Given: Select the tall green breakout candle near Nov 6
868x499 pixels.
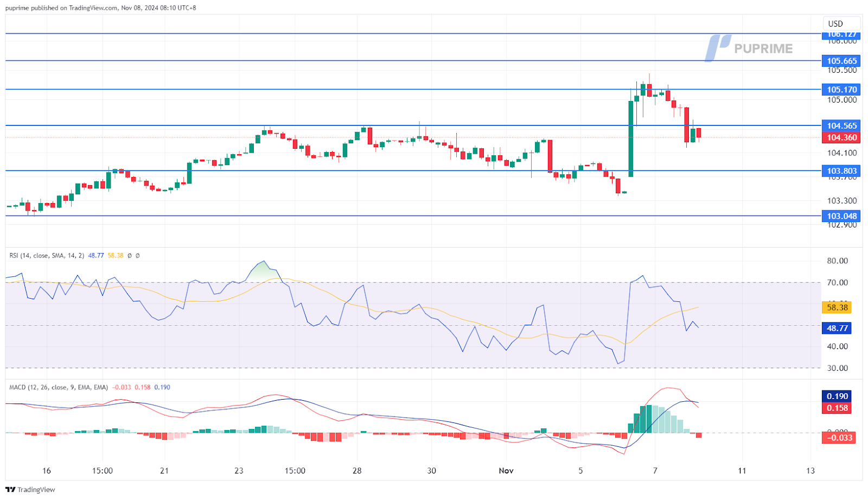Looking at the screenshot, I should pyautogui.click(x=631, y=138).
